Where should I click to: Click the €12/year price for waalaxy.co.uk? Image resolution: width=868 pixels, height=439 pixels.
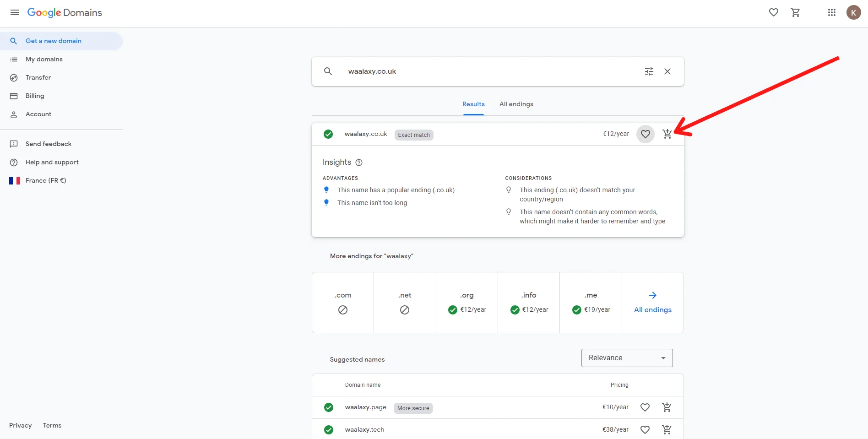point(616,134)
